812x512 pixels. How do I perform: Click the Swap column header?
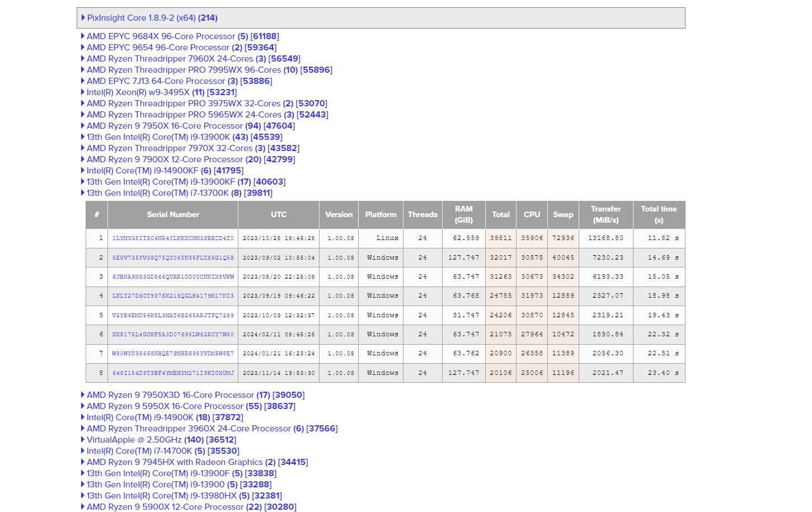[x=564, y=215]
